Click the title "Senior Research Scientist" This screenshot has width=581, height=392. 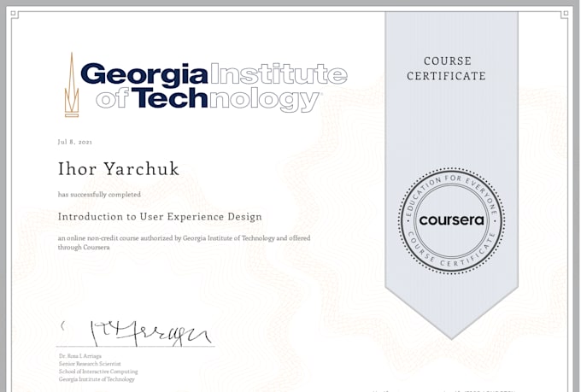pyautogui.click(x=90, y=364)
